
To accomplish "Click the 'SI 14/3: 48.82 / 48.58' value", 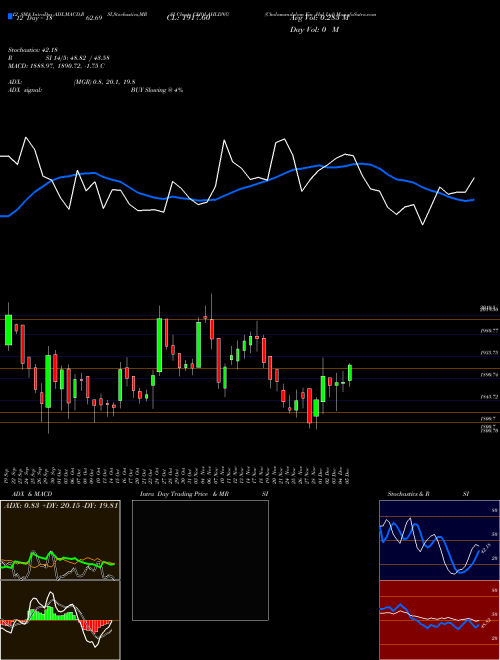I will pyautogui.click(x=77, y=58).
